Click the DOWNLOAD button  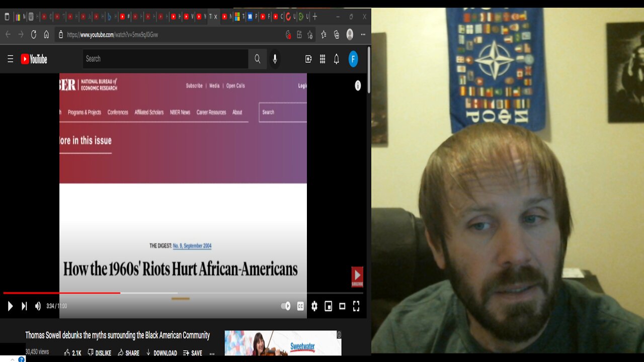pos(162,353)
